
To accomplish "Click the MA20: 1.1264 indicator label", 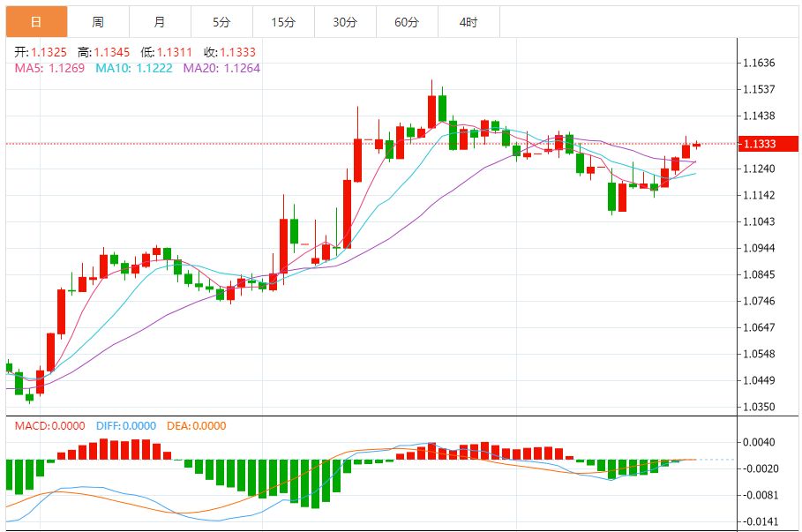I will click(x=221, y=68).
